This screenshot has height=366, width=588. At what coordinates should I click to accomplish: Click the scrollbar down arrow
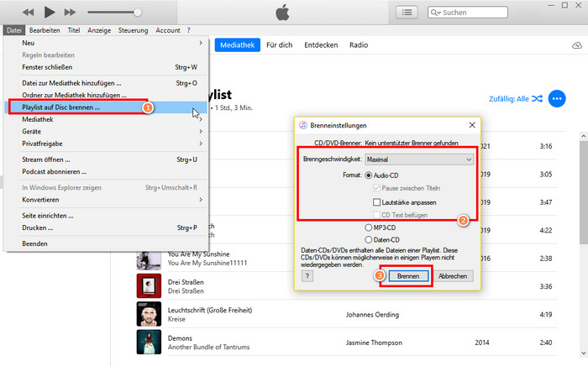[x=583, y=353]
